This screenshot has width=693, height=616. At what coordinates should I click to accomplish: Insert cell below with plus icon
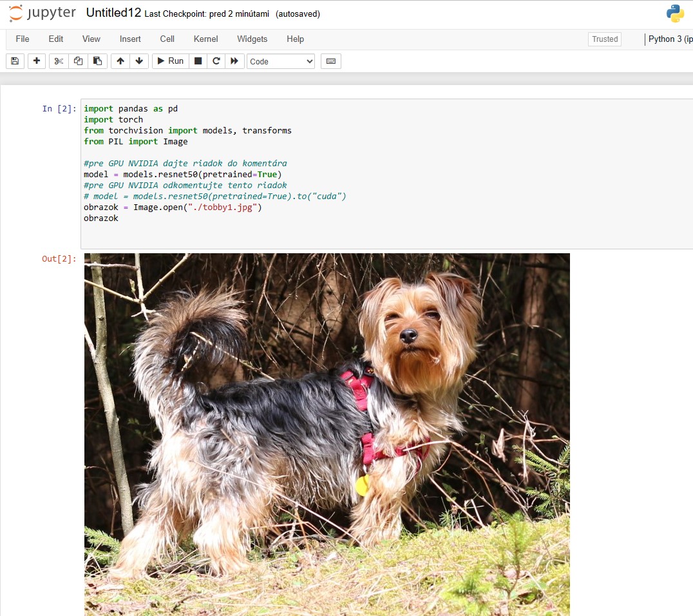tap(37, 61)
